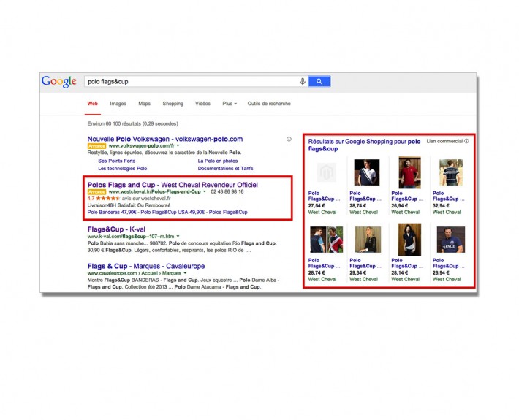Screen dimensions: 519x420
Task: Open the Vidéos tab
Action: [202, 104]
